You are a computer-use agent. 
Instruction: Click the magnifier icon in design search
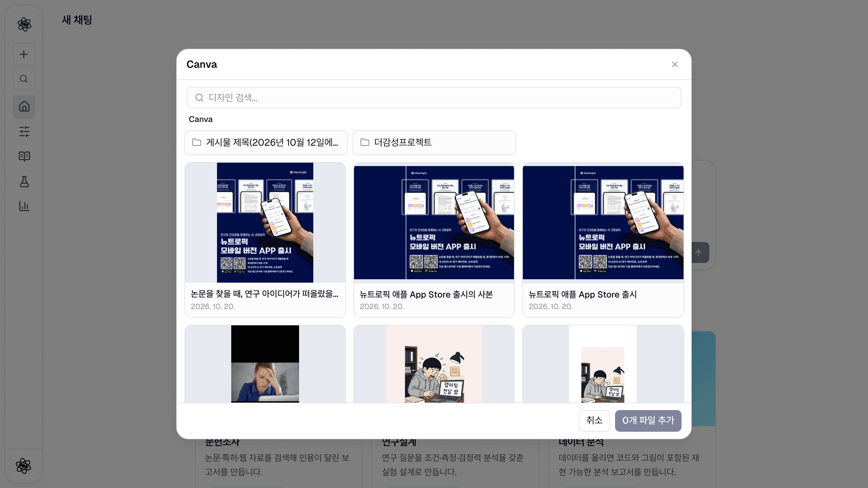(x=199, y=98)
